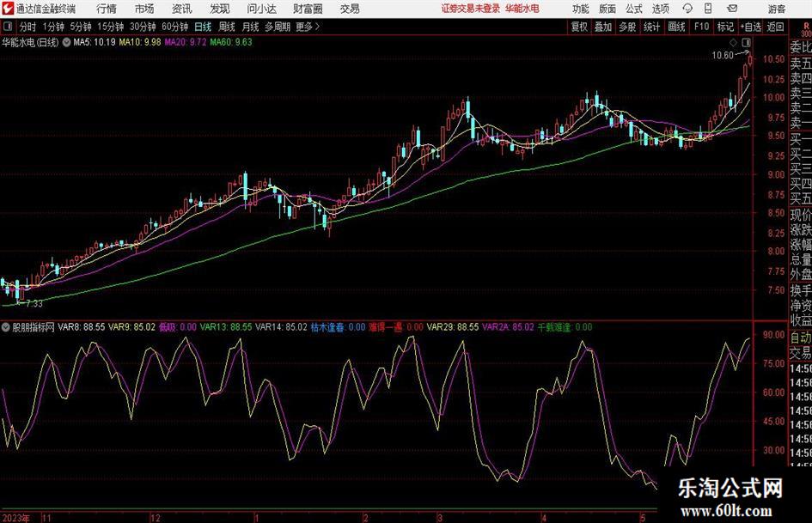Click the 复权 toolbar button
The width and height of the screenshot is (812, 523).
[x=579, y=27]
